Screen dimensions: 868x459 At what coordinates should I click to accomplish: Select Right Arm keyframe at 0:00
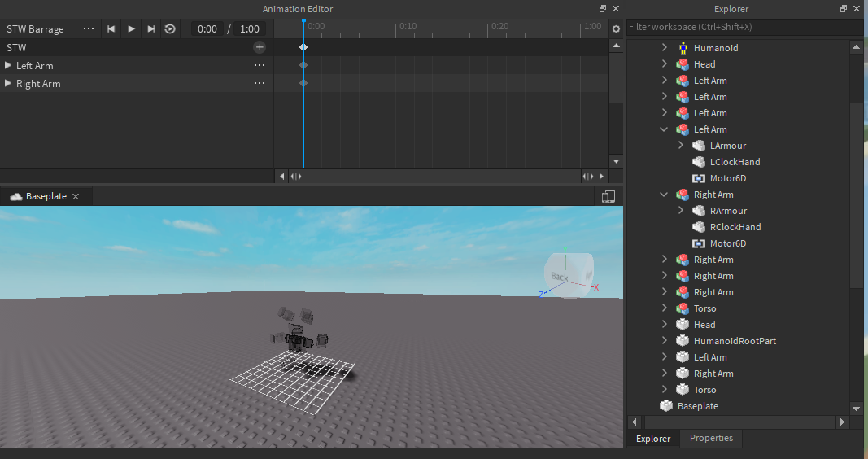point(303,83)
